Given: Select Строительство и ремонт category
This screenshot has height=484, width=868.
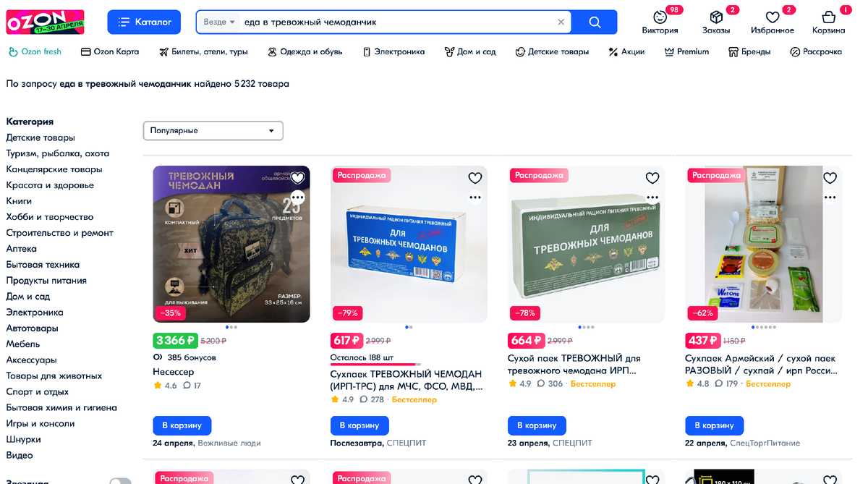Looking at the screenshot, I should (x=60, y=233).
